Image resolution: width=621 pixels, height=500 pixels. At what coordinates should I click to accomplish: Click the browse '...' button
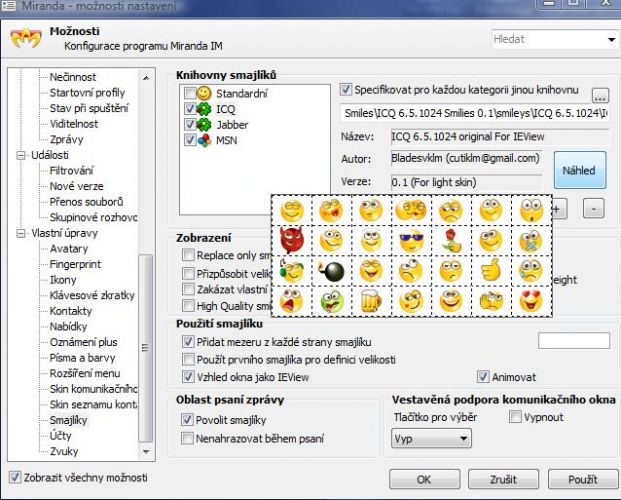tap(600, 95)
